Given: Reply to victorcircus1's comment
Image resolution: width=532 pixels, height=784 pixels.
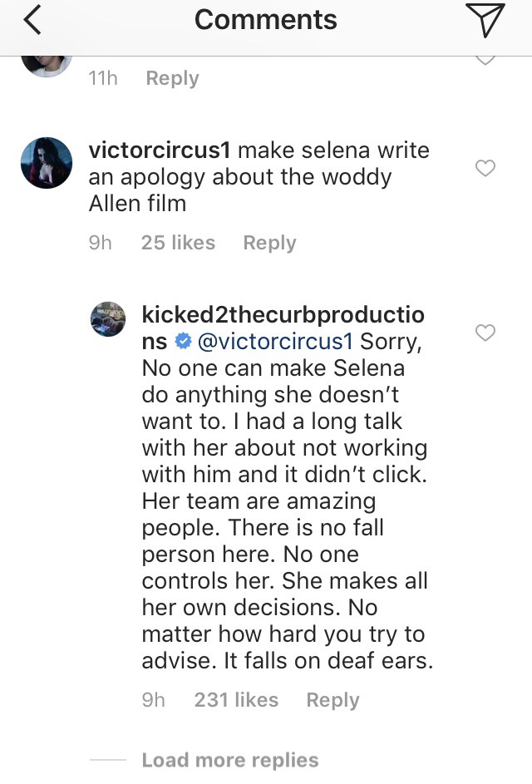Looking at the screenshot, I should [x=269, y=243].
